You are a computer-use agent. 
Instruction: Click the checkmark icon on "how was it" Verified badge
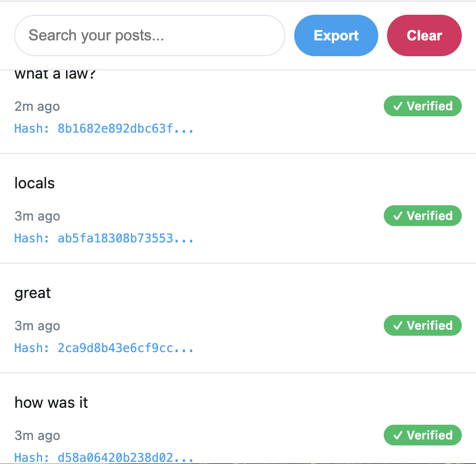coord(398,435)
